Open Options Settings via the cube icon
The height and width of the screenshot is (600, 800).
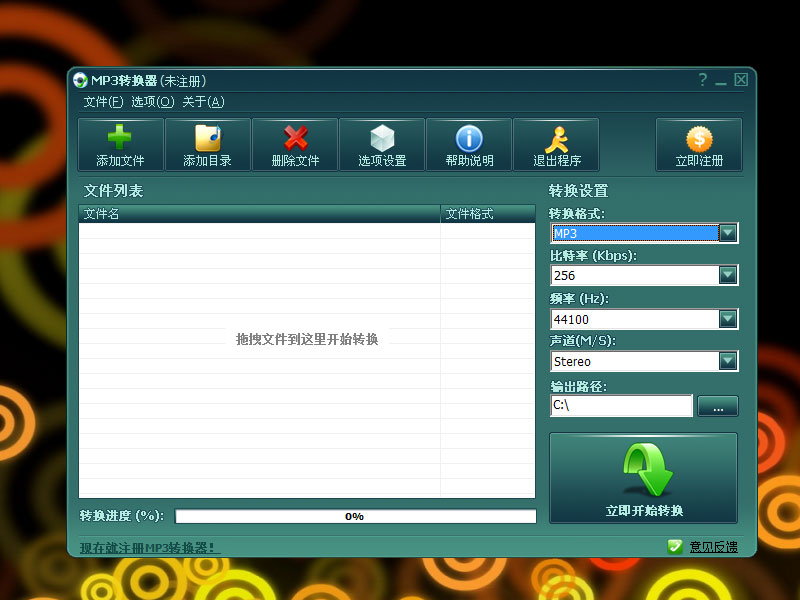click(382, 138)
